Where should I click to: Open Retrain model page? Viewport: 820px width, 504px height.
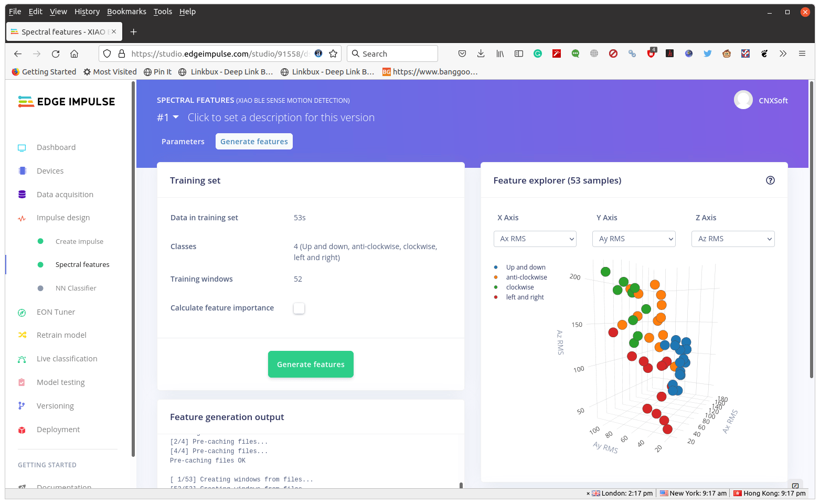[x=61, y=335]
